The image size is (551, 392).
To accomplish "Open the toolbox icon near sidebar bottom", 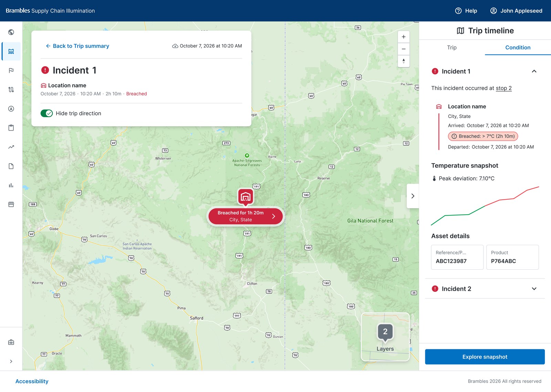I will (x=11, y=342).
